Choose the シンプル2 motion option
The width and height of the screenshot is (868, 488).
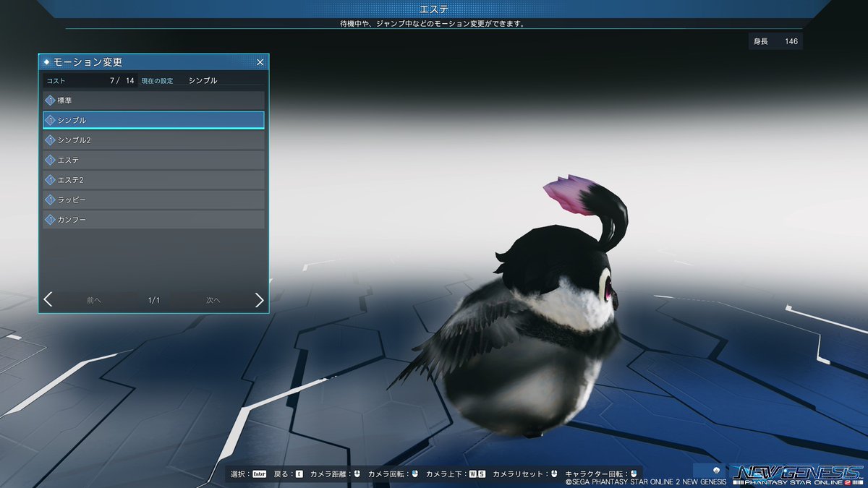[154, 140]
